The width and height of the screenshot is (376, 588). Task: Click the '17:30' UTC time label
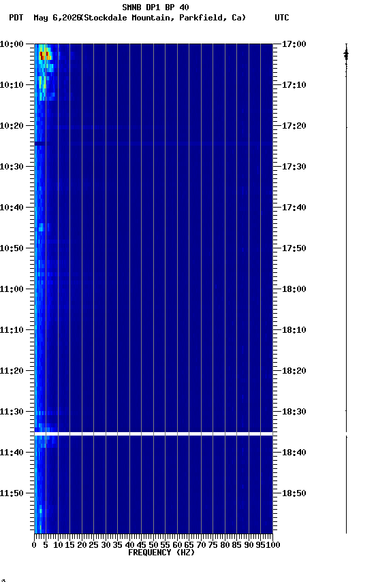click(x=294, y=167)
